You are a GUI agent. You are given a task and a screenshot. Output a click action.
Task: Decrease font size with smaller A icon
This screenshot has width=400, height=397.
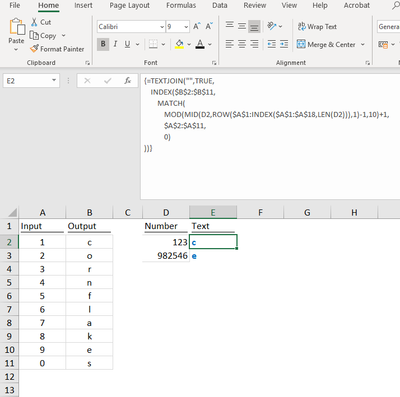coord(209,26)
